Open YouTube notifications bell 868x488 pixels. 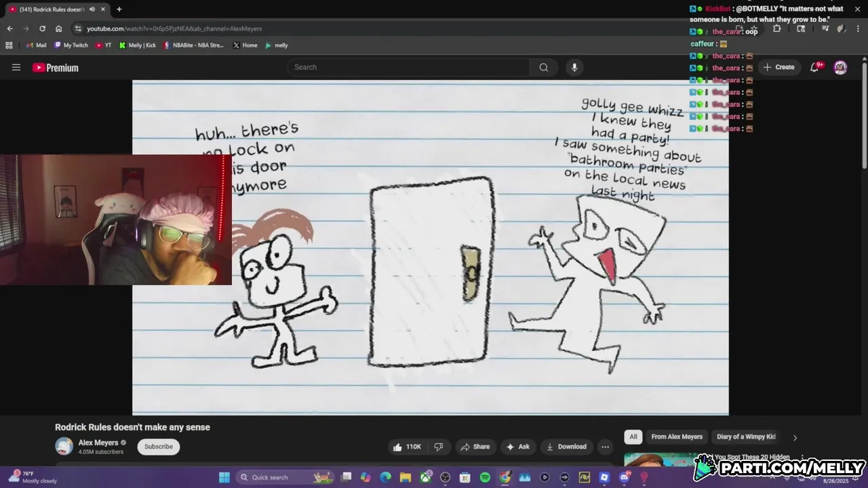pos(815,67)
